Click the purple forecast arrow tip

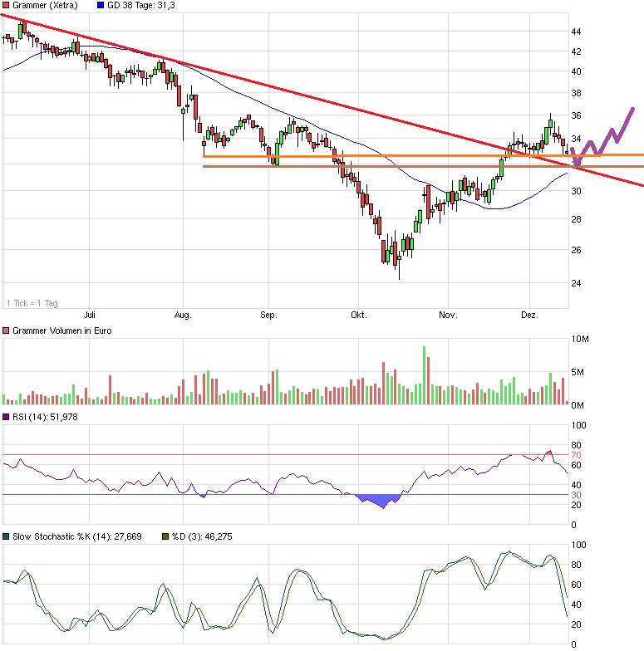pos(632,110)
